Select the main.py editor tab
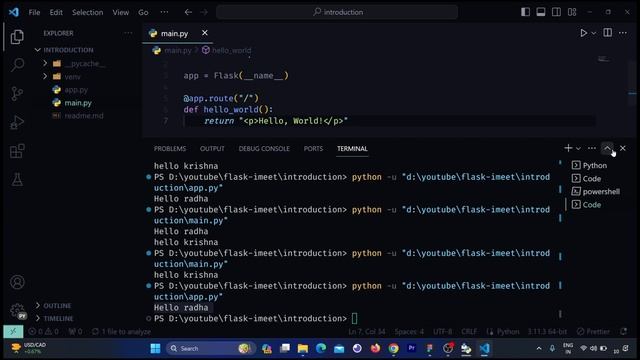The height and width of the screenshot is (360, 640). point(178,33)
